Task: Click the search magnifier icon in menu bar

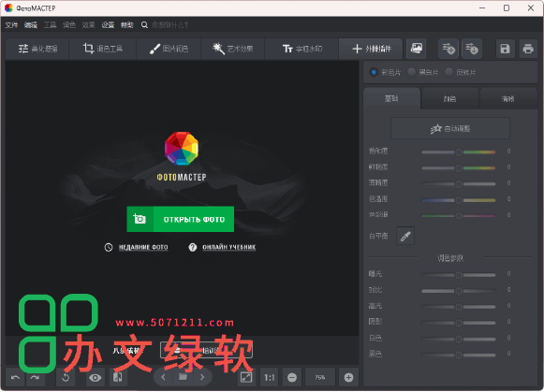Action: [144, 25]
